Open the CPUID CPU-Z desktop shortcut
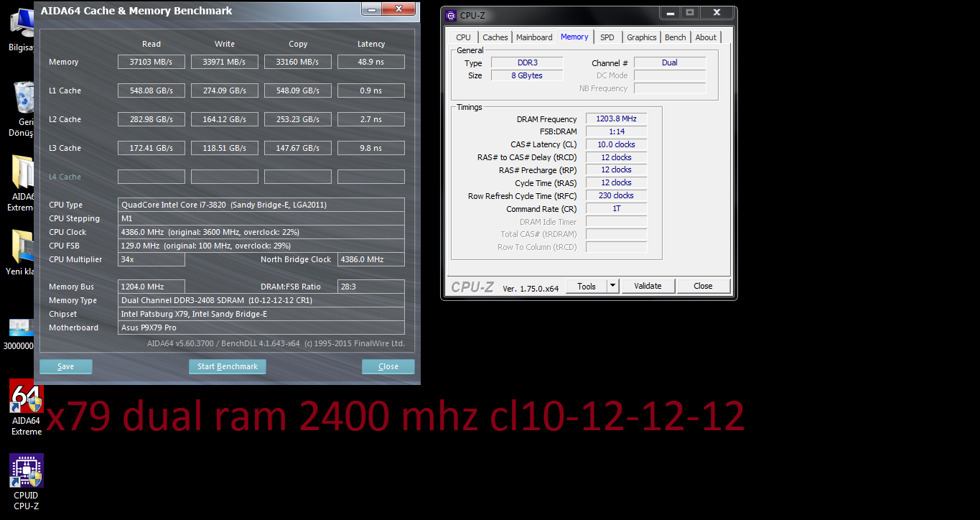The height and width of the screenshot is (520, 980). point(27,482)
